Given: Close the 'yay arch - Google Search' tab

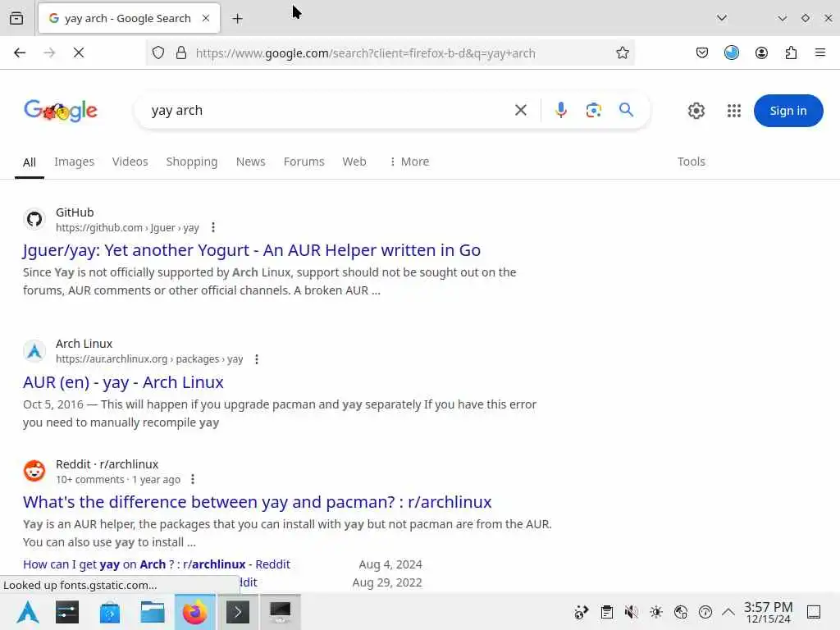Looking at the screenshot, I should tap(206, 18).
